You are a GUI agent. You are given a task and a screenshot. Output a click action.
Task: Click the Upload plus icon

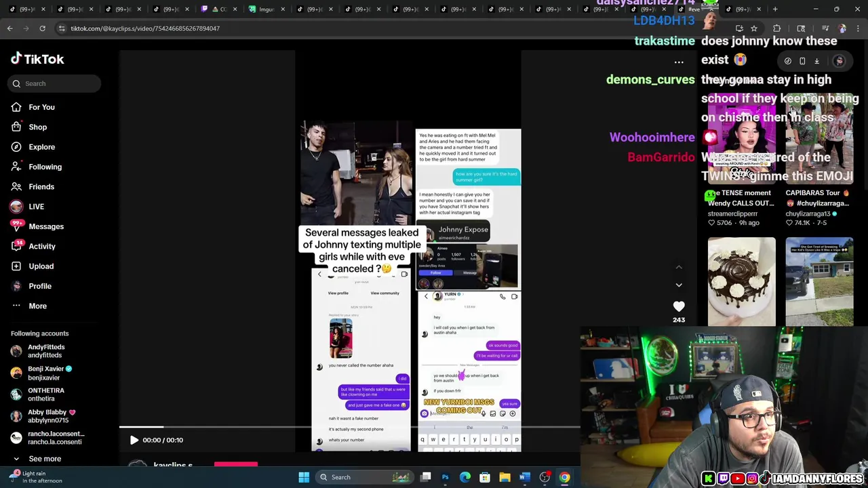tap(16, 266)
